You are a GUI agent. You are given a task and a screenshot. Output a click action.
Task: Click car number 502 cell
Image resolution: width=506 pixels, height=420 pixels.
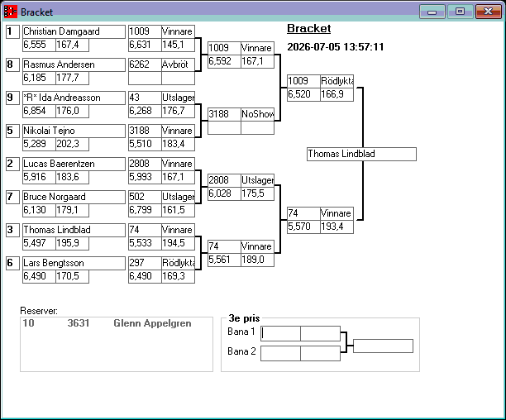[145, 197]
